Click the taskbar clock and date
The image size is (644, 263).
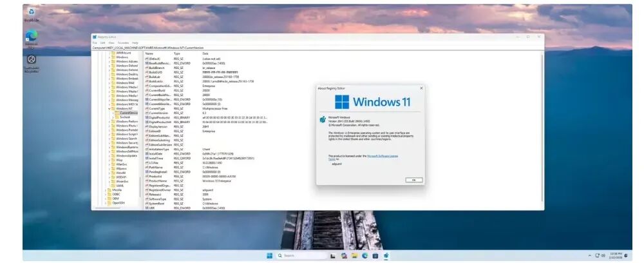616,256
